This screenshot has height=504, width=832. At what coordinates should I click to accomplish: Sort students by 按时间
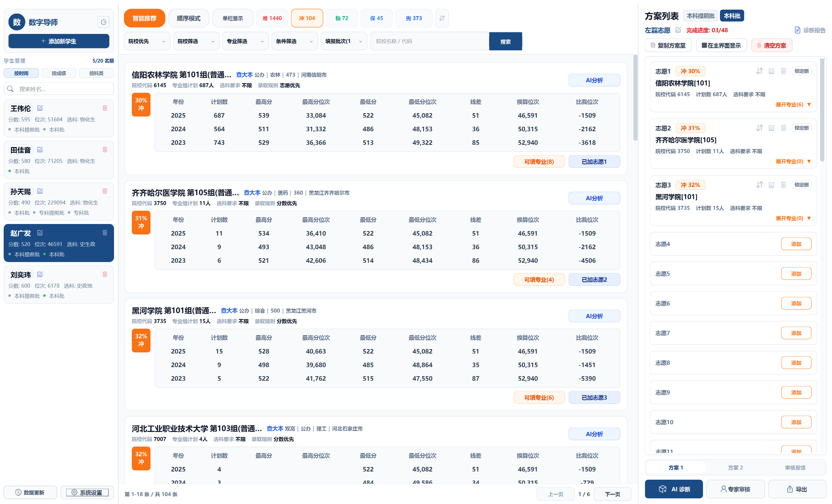click(21, 73)
